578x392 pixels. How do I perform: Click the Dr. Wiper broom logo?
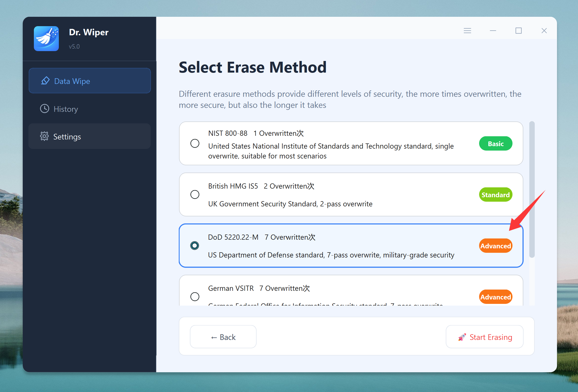(x=46, y=39)
